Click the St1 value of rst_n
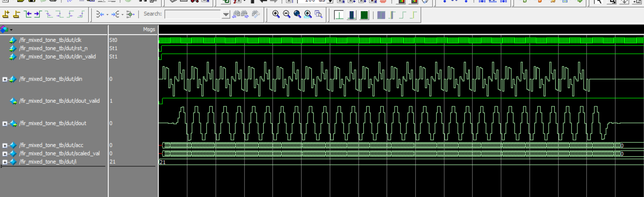 tap(113, 48)
